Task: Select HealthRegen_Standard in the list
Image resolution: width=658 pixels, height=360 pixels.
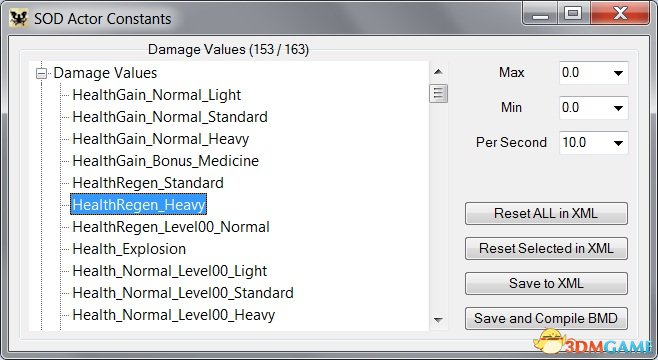Action: 148,183
